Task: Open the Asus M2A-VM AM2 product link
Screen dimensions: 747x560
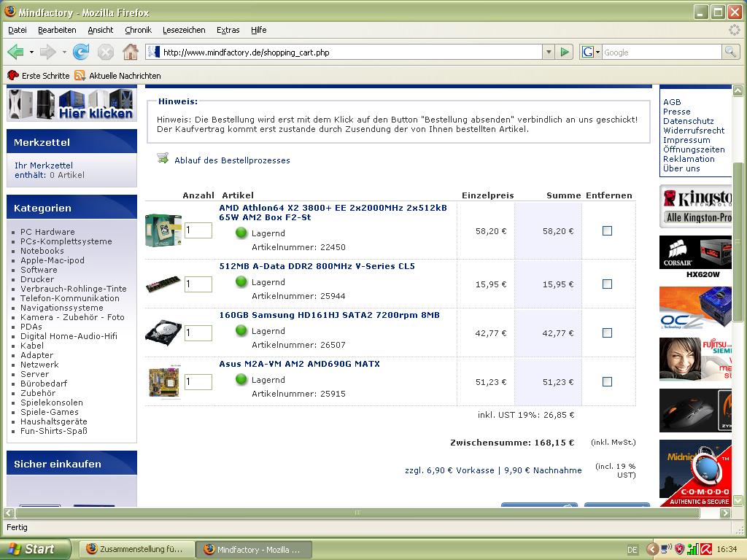Action: (300, 364)
